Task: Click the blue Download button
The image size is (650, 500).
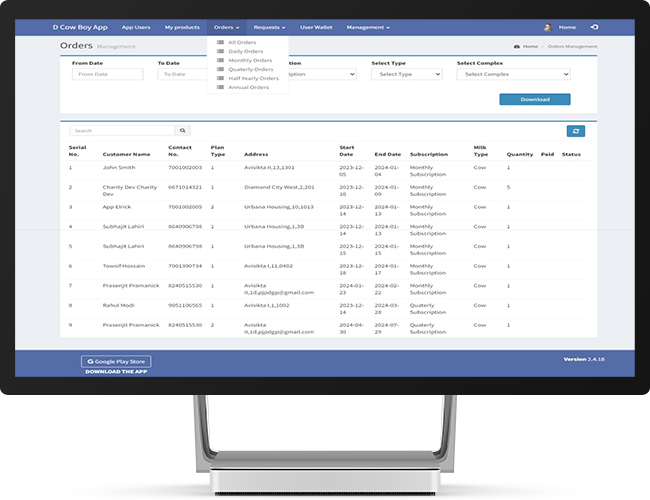Action: (x=535, y=99)
